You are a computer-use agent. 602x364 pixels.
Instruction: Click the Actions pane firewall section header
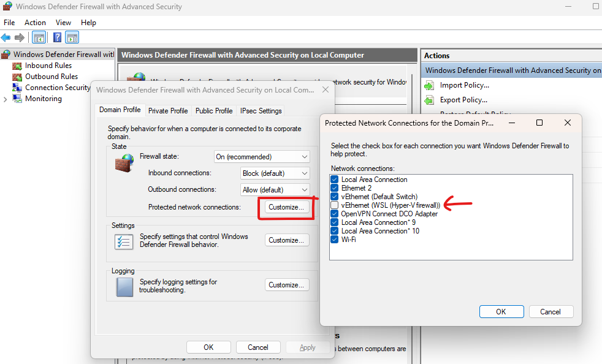click(x=512, y=70)
